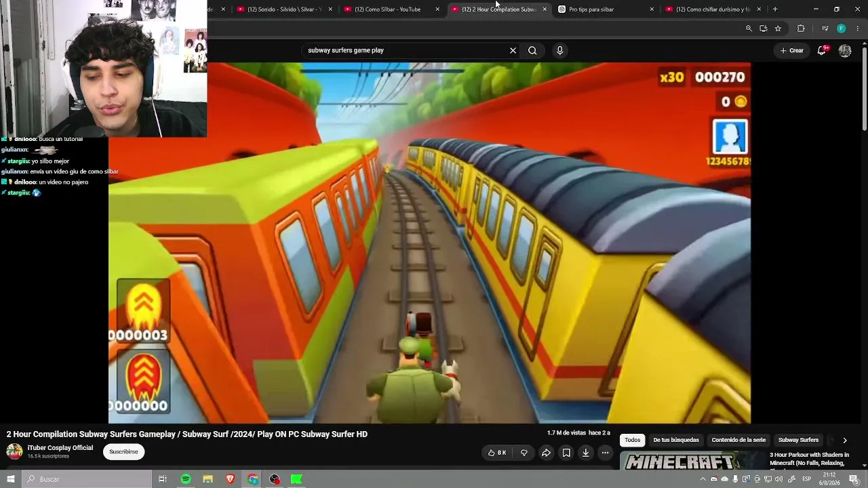Open the Chrome three-dot menu
Screen dimensions: 868x488
coord(858,28)
